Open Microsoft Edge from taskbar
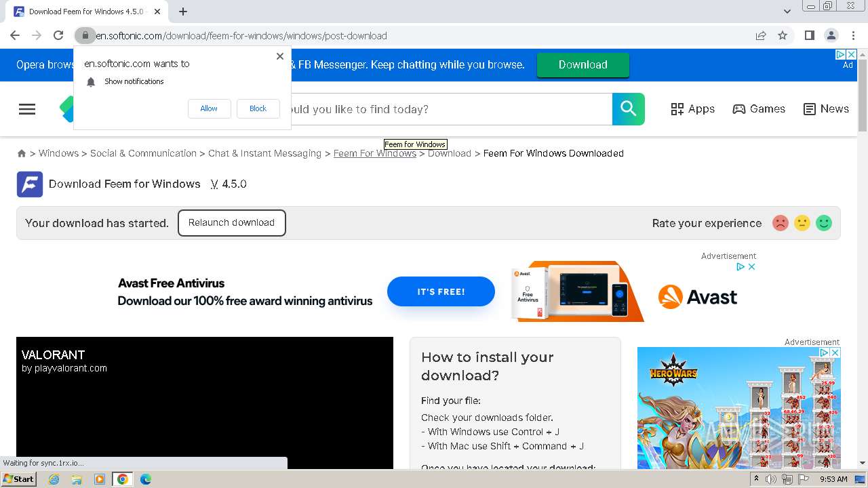 tap(146, 479)
